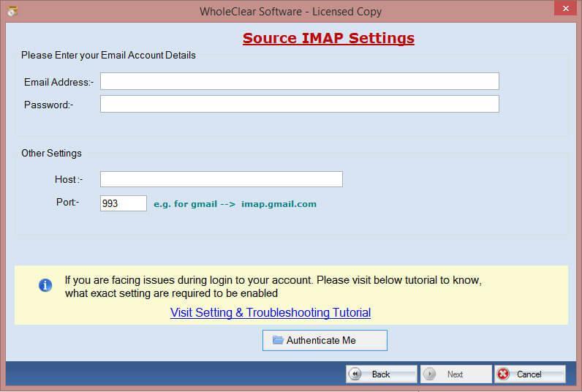Image resolution: width=582 pixels, height=392 pixels.
Task: Click the red X icon on Cancel
Action: [x=504, y=374]
